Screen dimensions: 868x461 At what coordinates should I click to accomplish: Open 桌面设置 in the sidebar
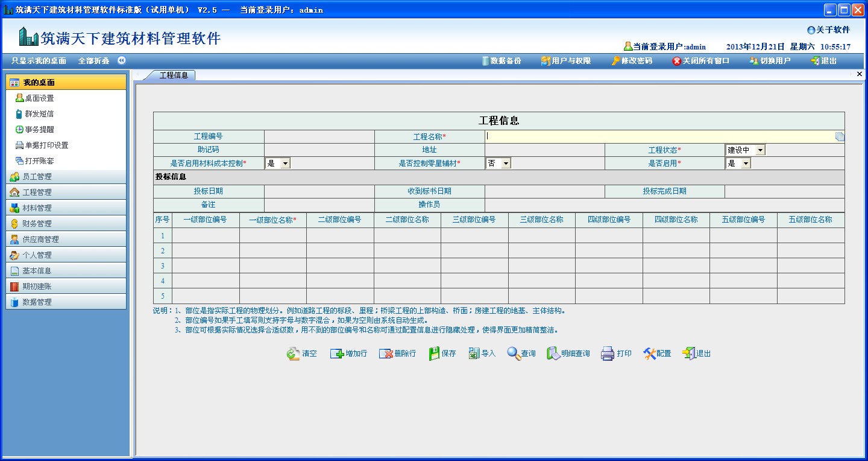(34, 98)
